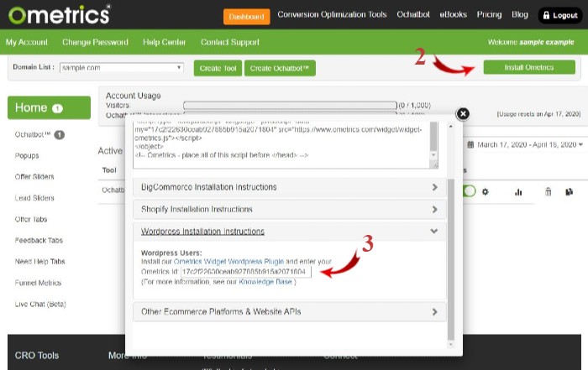
Task: Click the copy duplicate icon in tool row
Action: [x=569, y=192]
